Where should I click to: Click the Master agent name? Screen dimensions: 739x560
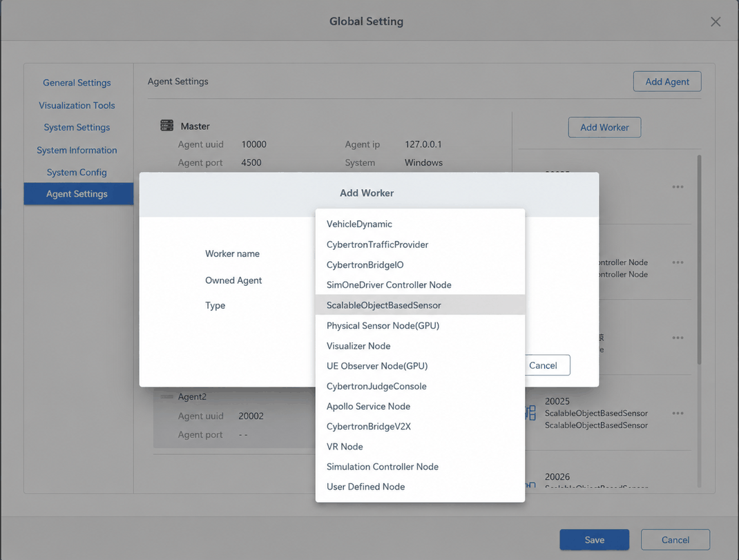[x=195, y=126]
